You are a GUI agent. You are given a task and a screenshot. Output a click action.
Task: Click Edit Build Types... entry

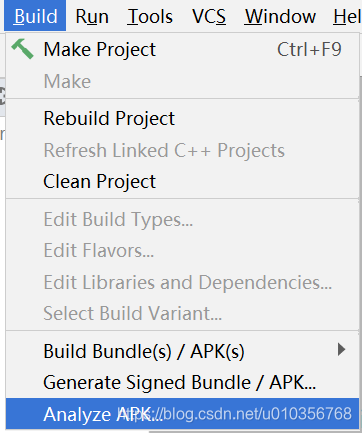pyautogui.click(x=182, y=219)
